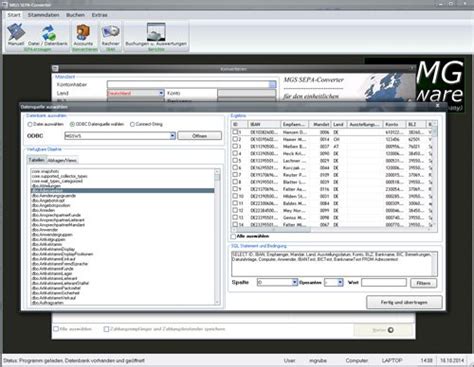474x367 pixels.
Task: Open the Buchen ribbon tab
Action: (x=75, y=15)
